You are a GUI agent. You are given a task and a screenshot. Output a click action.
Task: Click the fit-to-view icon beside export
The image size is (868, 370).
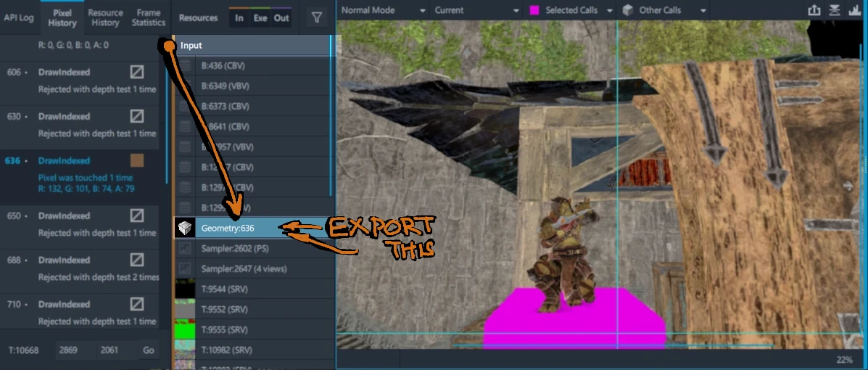834,10
